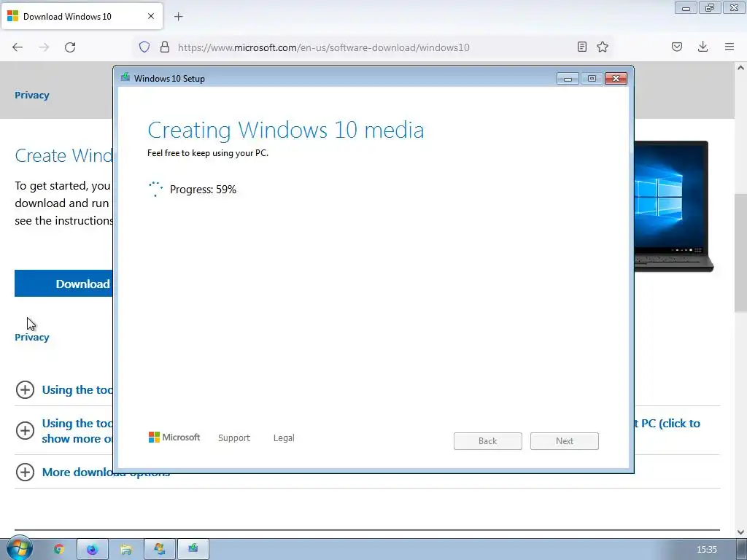
Task: Click the page scrollbar down arrow
Action: point(740,532)
